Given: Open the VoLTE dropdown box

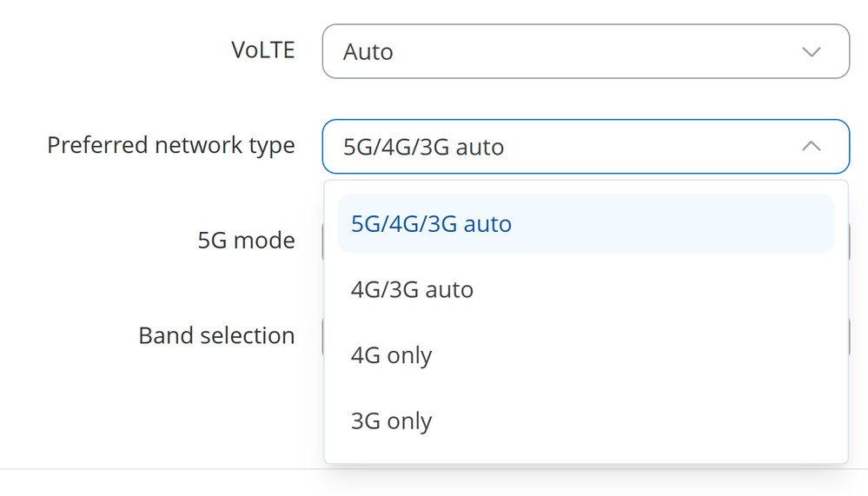Looking at the screenshot, I should point(586,51).
